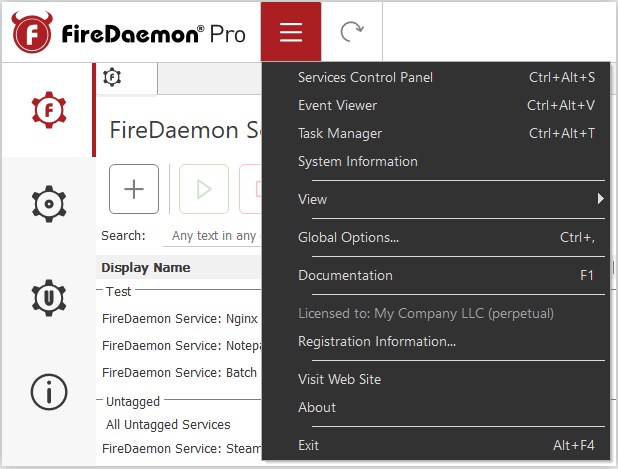Open Task Manager from menu
Image resolution: width=618 pixels, height=469 pixels.
point(436,133)
